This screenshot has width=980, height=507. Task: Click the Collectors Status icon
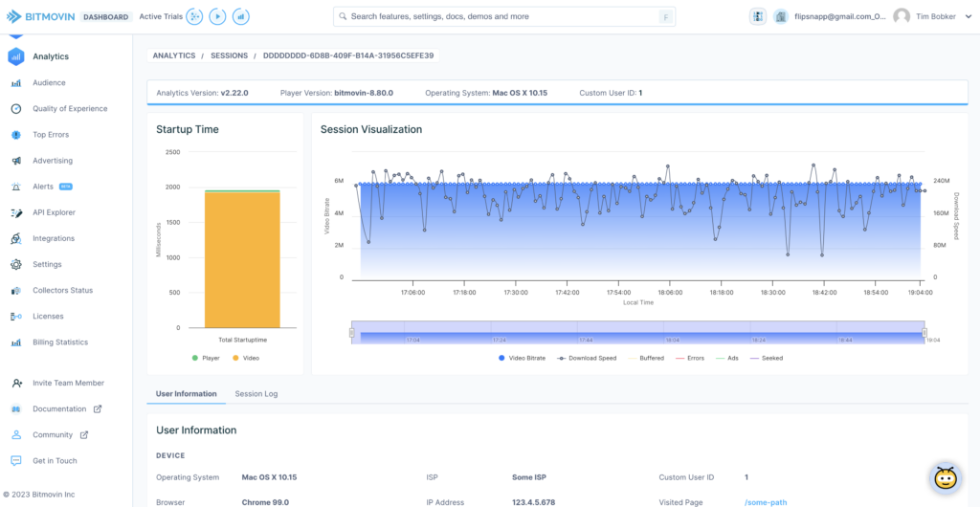click(16, 291)
